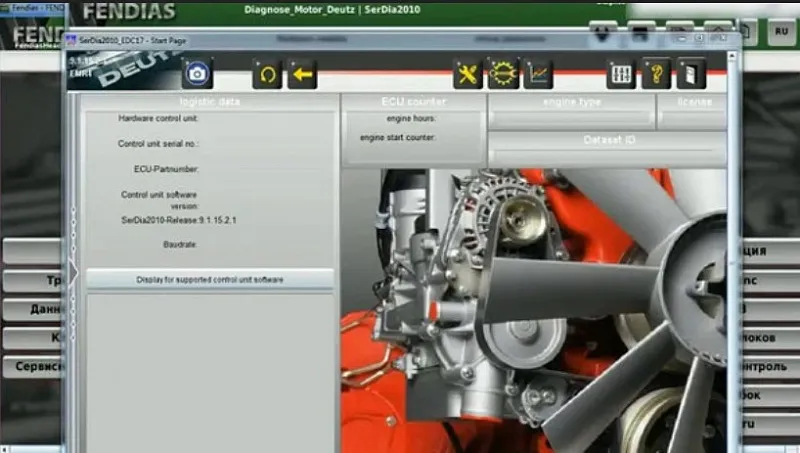The width and height of the screenshot is (800, 453).
Task: Click the 'ECU-Partnumber' label
Action: click(x=166, y=169)
